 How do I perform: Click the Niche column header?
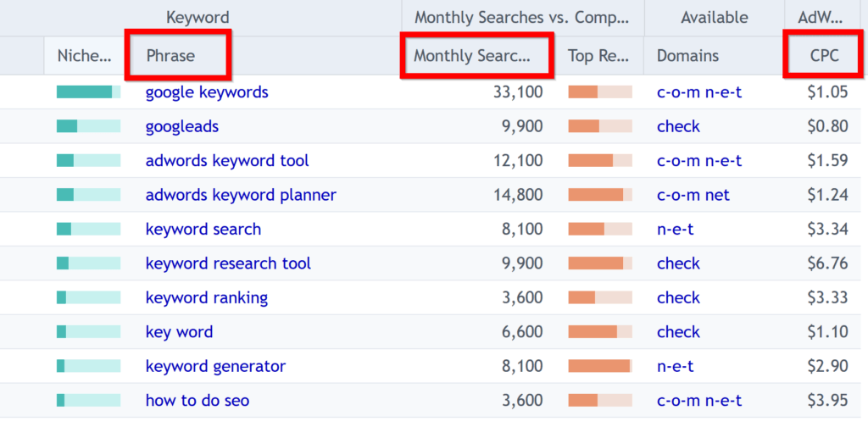[x=84, y=56]
